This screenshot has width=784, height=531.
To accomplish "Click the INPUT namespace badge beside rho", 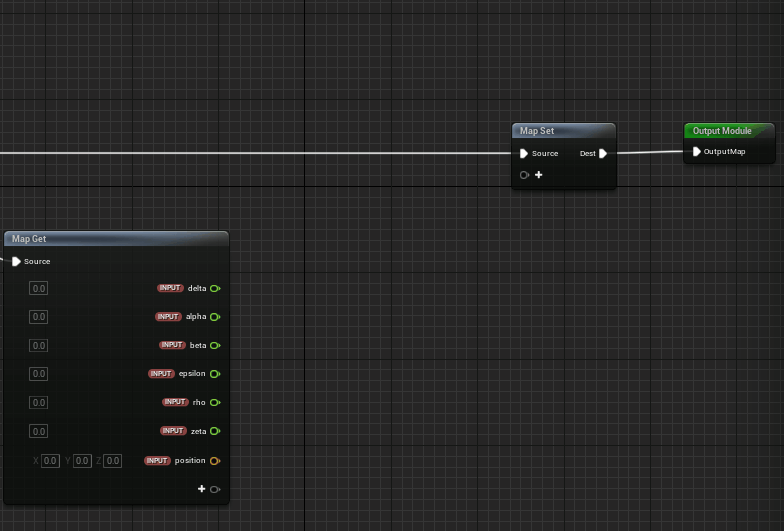I will click(x=176, y=402).
